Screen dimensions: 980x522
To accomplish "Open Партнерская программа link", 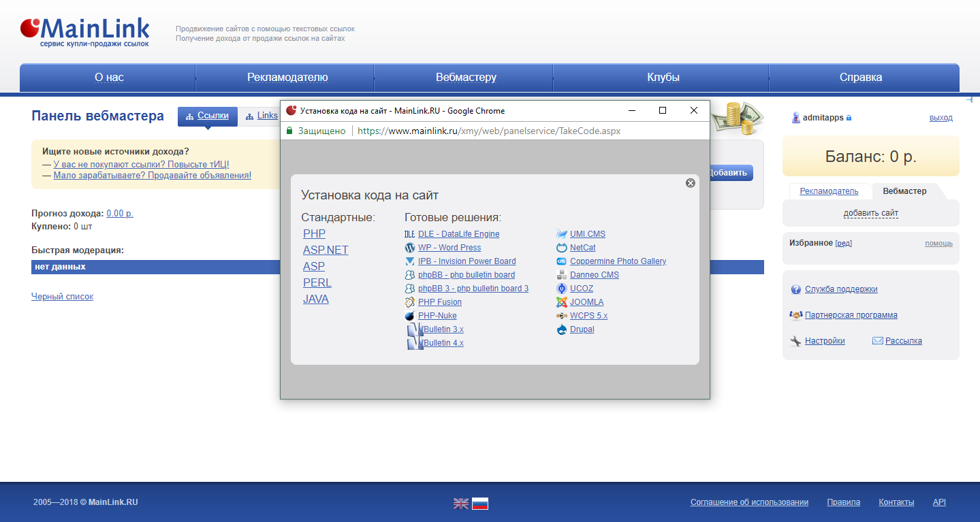I will [x=851, y=315].
